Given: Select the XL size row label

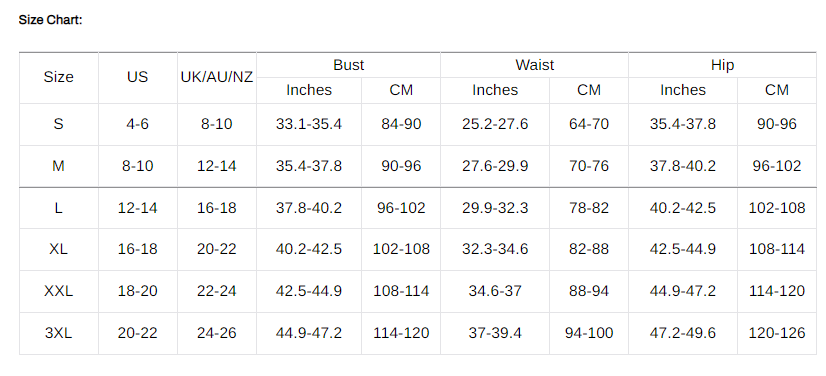Looking at the screenshot, I should (58, 249).
